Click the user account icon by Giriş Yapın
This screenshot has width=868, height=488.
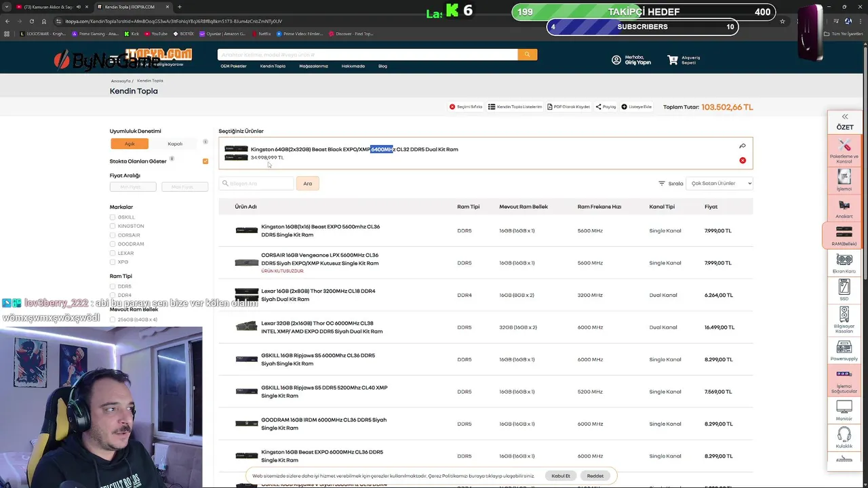pos(616,60)
